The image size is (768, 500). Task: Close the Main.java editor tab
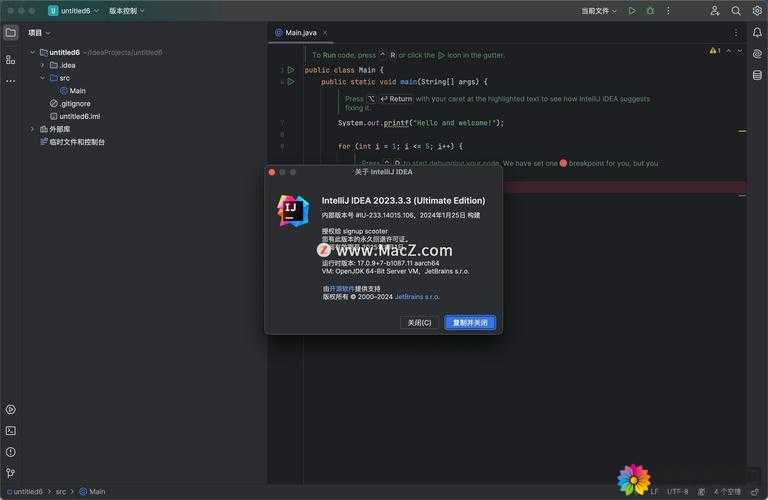pyautogui.click(x=325, y=33)
